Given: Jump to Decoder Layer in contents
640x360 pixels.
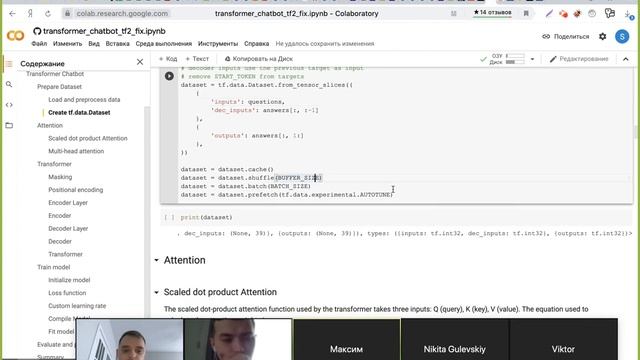Looking at the screenshot, I should pyautogui.click(x=68, y=229).
